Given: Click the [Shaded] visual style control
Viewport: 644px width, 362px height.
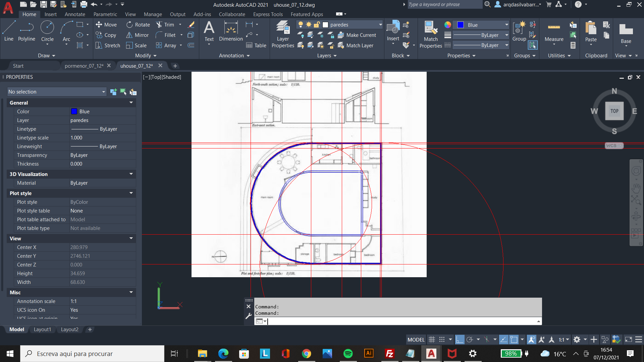Looking at the screenshot, I should point(171,77).
